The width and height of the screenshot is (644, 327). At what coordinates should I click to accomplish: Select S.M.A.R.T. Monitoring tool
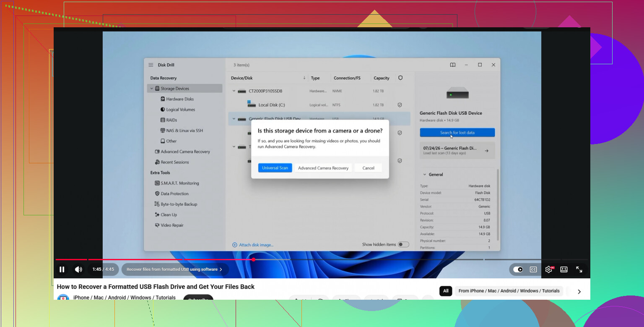pos(177,183)
